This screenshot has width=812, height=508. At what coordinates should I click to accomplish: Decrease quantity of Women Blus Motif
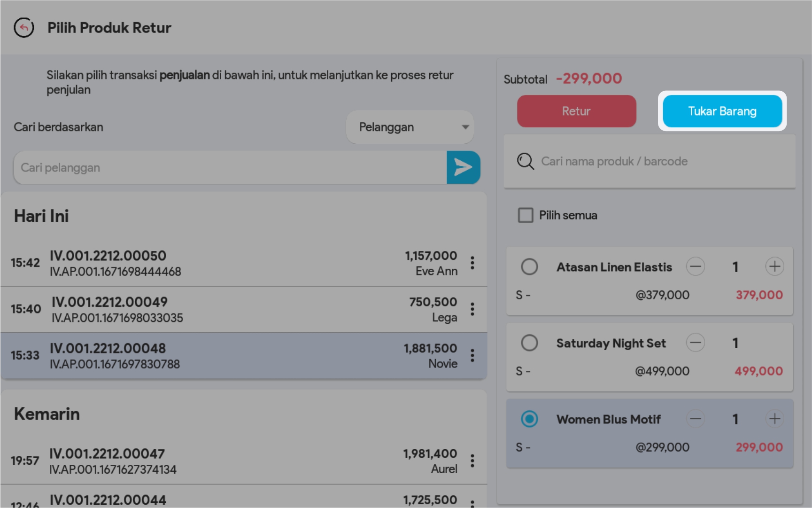[695, 419]
